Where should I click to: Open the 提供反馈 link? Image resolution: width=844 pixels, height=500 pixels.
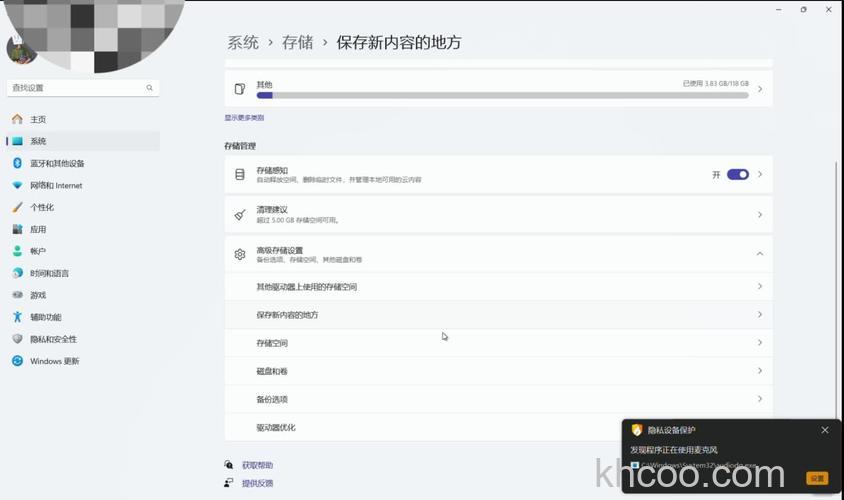pos(257,483)
